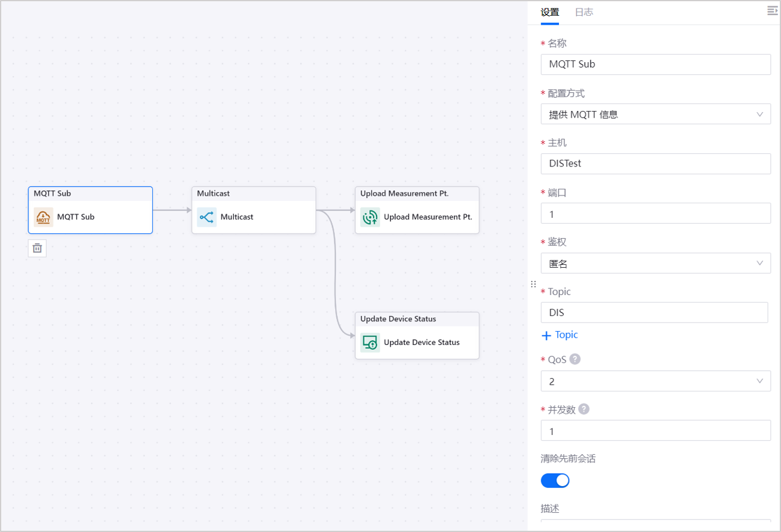The width and height of the screenshot is (781, 532).
Task: Open the QoS level dropdown
Action: (655, 381)
